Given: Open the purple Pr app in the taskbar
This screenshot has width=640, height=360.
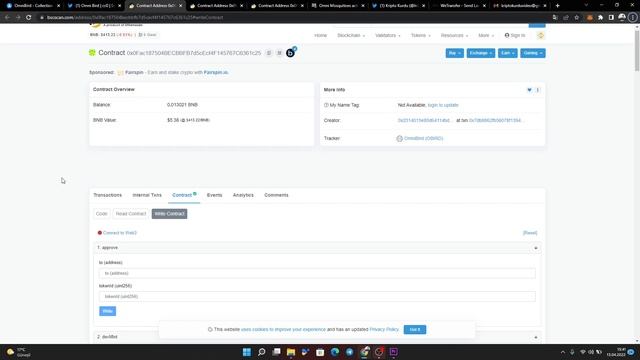Looking at the screenshot, I should (394, 352).
